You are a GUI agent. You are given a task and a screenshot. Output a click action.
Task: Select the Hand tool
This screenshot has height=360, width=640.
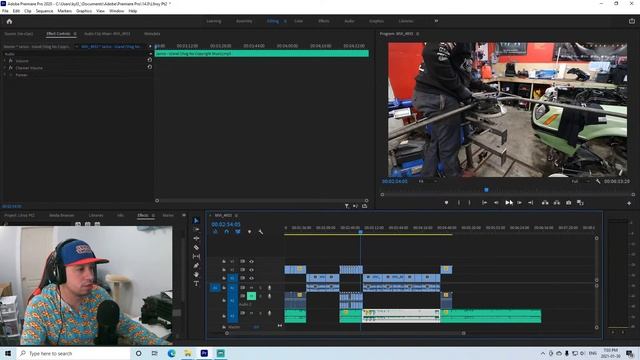(x=196, y=274)
